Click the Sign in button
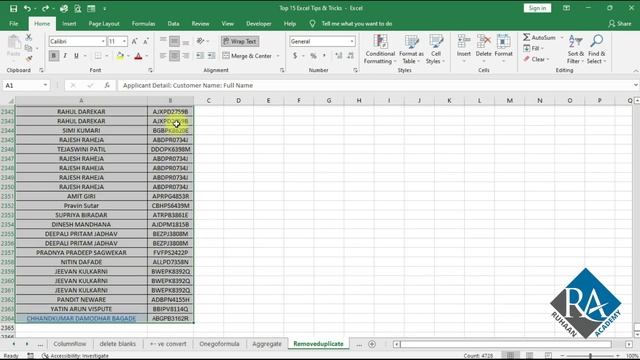The image size is (640, 360). pyautogui.click(x=537, y=8)
